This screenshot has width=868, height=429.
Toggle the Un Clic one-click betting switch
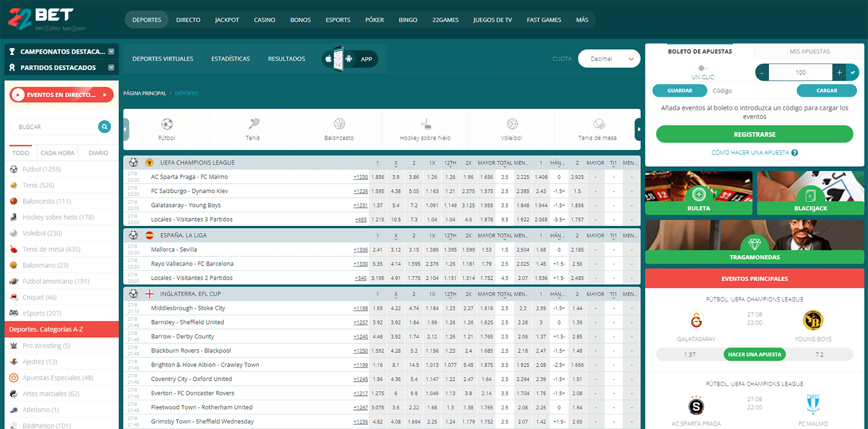(x=703, y=68)
